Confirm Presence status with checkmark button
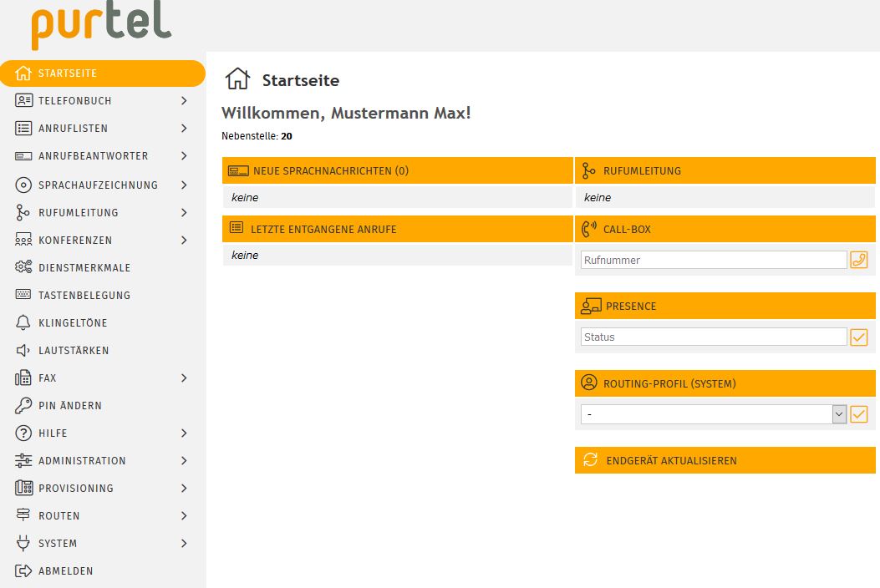 [858, 337]
